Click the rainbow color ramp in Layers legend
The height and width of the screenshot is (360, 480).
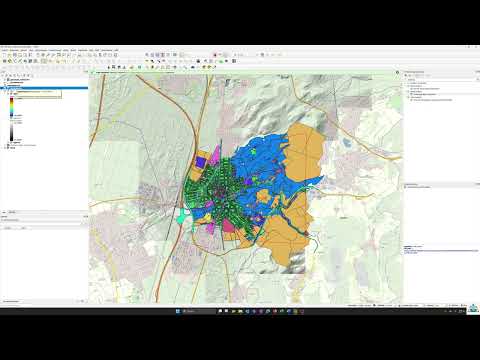[x=12, y=106]
